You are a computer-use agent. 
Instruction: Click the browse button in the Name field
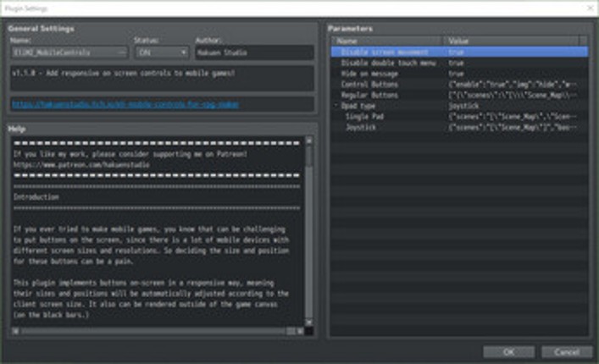(x=121, y=52)
